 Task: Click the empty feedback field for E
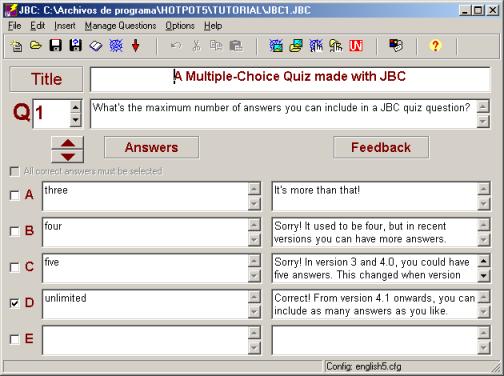375,340
